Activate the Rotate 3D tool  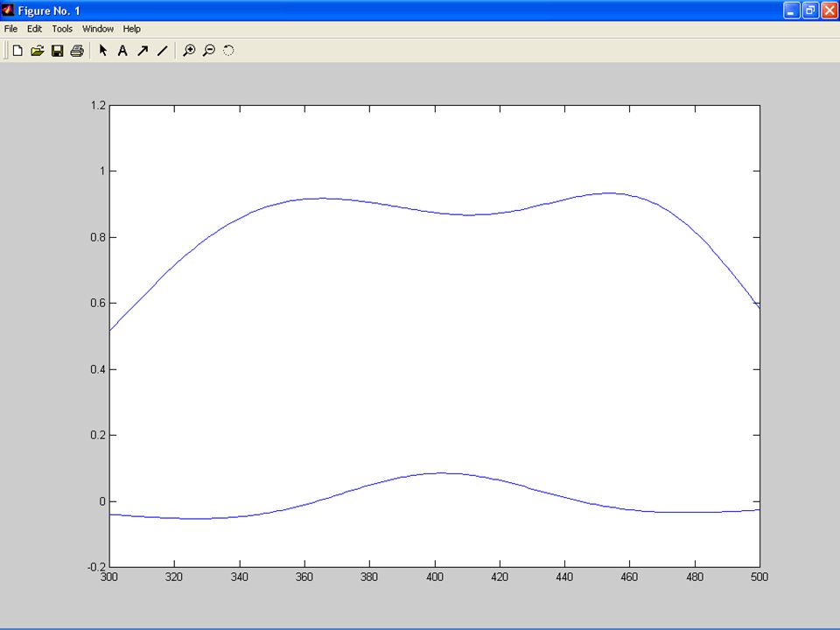coord(228,51)
